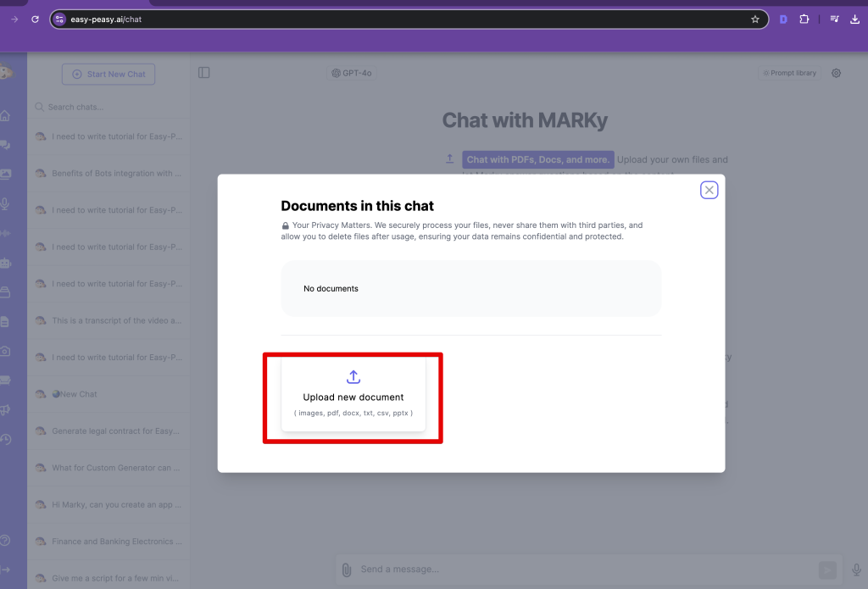Open the GPT-4o model selector
This screenshot has height=589, width=868.
point(352,73)
